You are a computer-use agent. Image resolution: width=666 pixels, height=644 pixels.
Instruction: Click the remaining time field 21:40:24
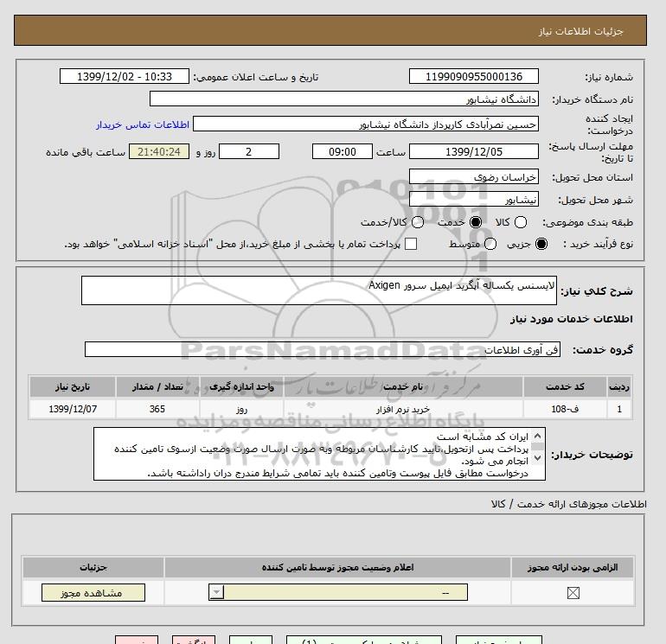[x=159, y=151]
